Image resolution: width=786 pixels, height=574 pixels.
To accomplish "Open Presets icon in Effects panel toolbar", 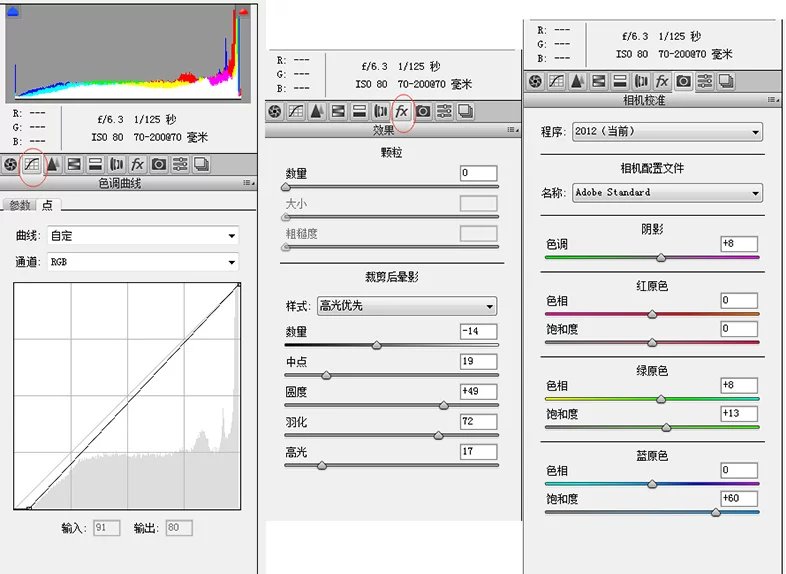I will point(444,111).
